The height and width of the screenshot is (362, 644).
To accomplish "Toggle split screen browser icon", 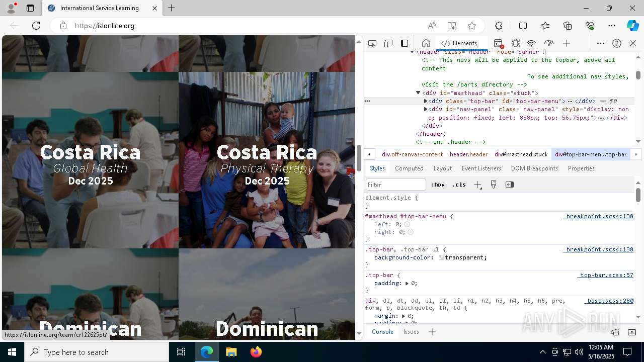I will point(523,26).
